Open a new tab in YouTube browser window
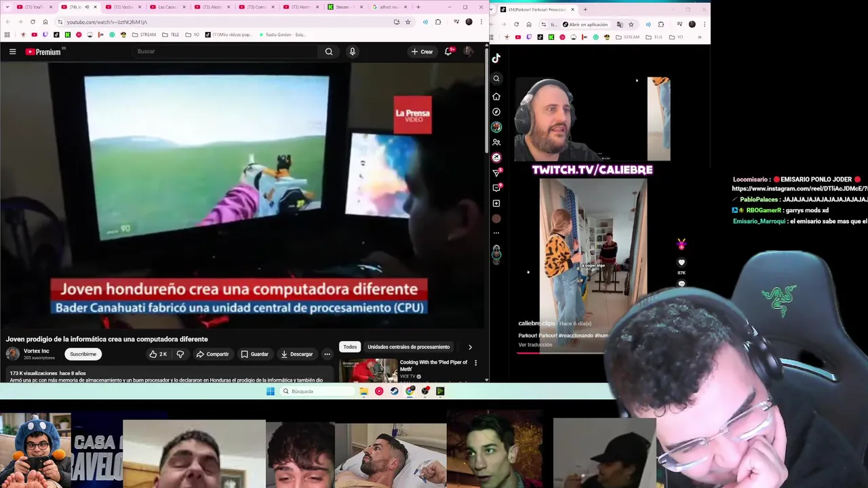The image size is (868, 488). (x=418, y=7)
